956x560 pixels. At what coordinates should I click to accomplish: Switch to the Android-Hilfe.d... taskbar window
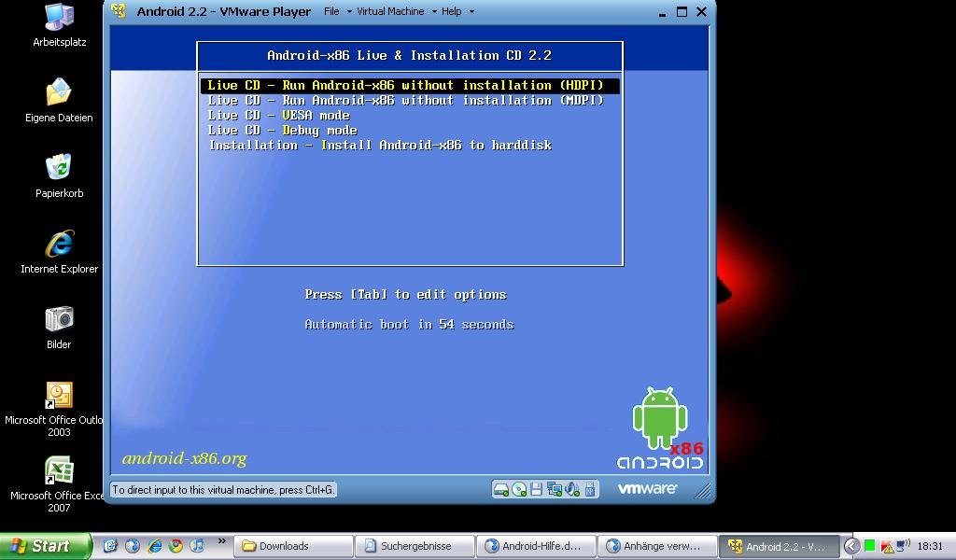[x=536, y=546]
